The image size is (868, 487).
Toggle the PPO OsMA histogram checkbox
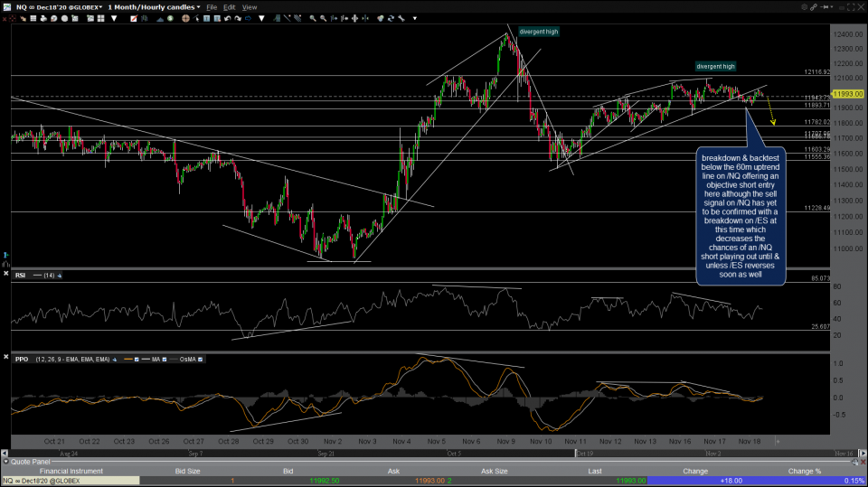pyautogui.click(x=201, y=360)
